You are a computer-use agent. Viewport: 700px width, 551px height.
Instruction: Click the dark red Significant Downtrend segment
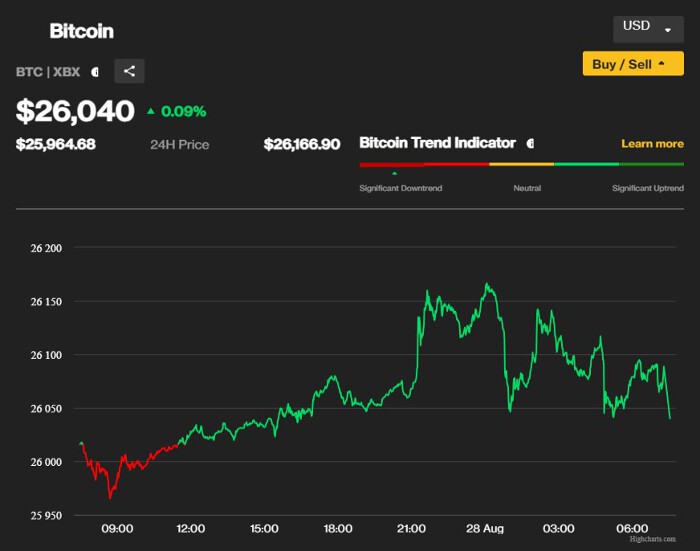[x=392, y=164]
